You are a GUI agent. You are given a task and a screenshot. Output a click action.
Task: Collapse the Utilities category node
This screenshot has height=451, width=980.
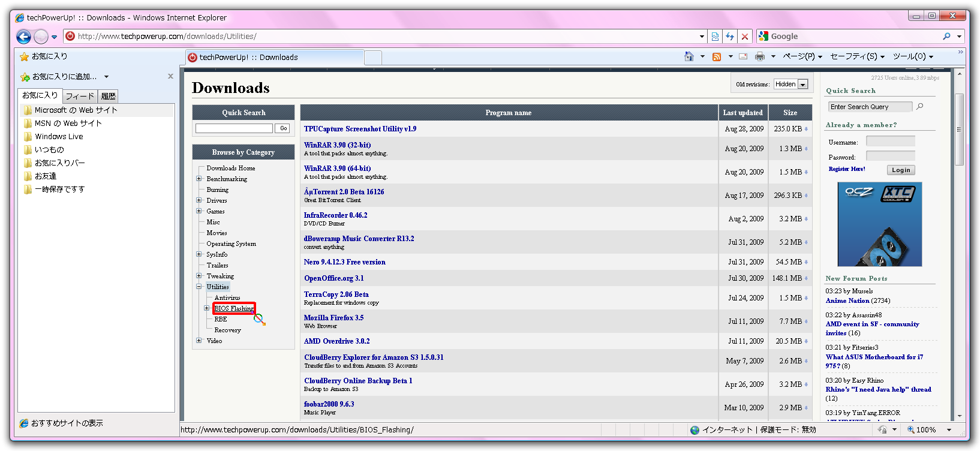[x=199, y=287]
